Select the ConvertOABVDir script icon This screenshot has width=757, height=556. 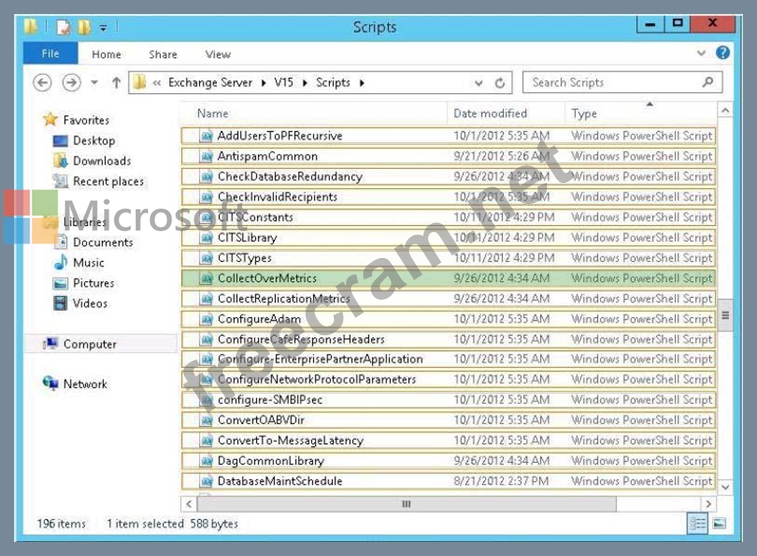tap(206, 420)
